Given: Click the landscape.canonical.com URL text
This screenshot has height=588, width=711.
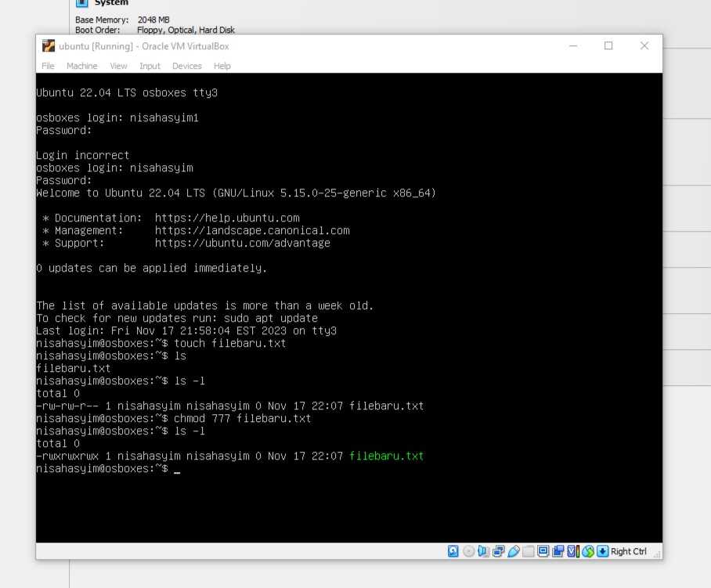Looking at the screenshot, I should (x=252, y=230).
